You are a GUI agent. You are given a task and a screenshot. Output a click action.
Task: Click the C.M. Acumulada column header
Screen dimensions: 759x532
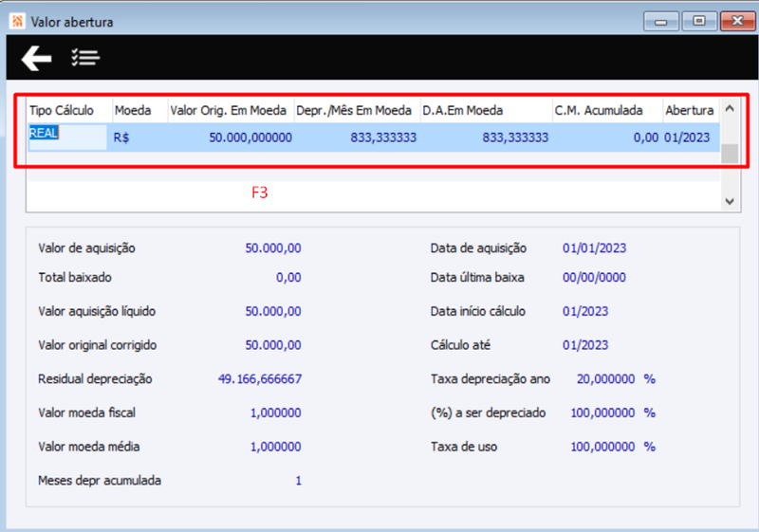pyautogui.click(x=607, y=110)
